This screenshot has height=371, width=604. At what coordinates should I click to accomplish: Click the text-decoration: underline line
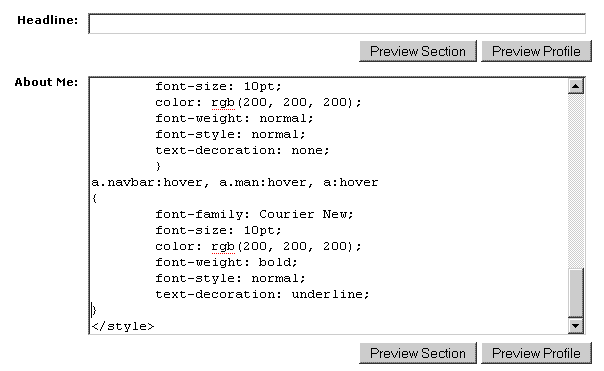(x=262, y=294)
